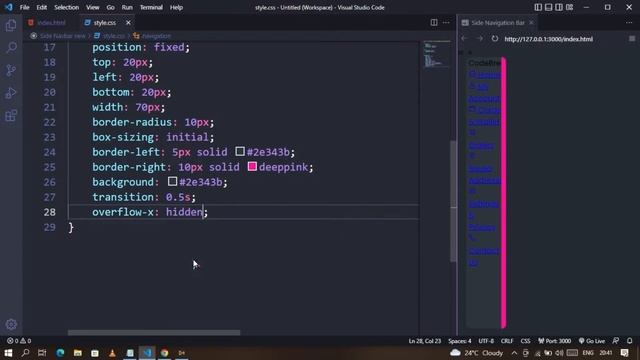The image size is (640, 360).
Task: Open File Explorer from taskbar
Action: (78, 353)
